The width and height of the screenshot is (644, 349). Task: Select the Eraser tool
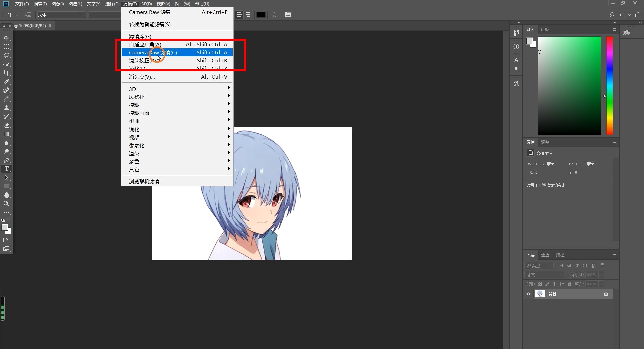tap(6, 125)
